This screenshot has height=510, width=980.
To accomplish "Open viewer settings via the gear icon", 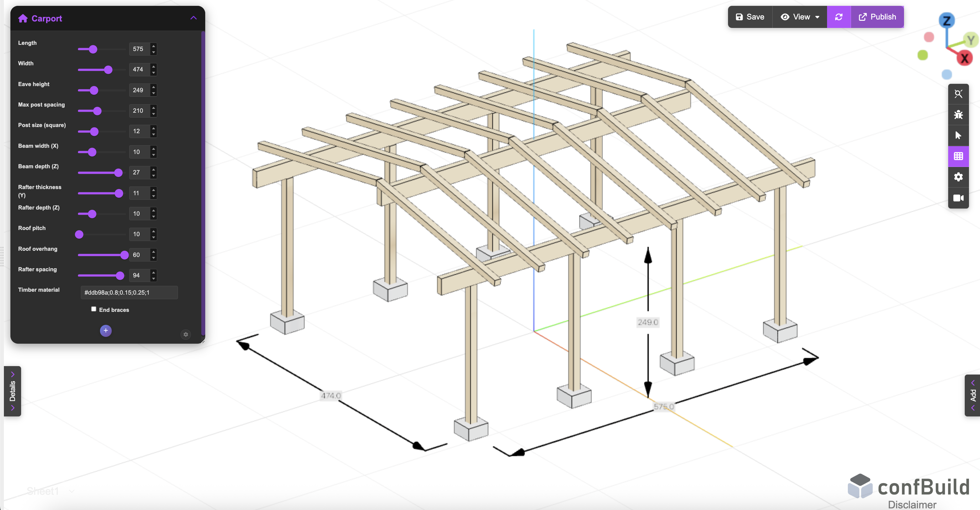I will (x=959, y=177).
